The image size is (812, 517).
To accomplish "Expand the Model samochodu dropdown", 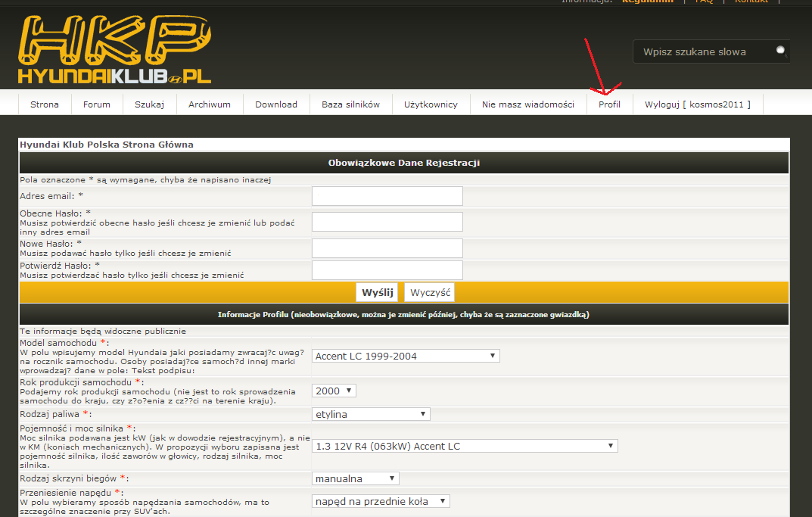I will pos(406,356).
